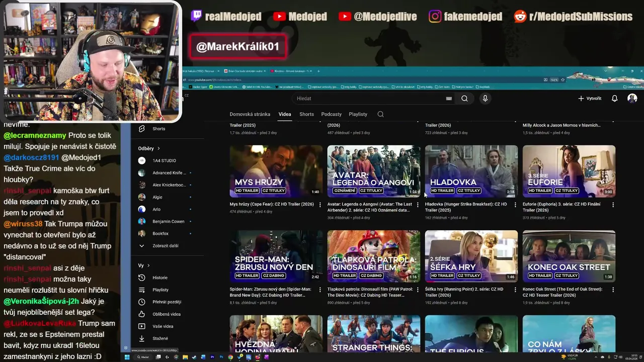Image resolution: width=644 pixels, height=362 pixels.
Task: Expand the Vy section chevron
Action: point(148,265)
